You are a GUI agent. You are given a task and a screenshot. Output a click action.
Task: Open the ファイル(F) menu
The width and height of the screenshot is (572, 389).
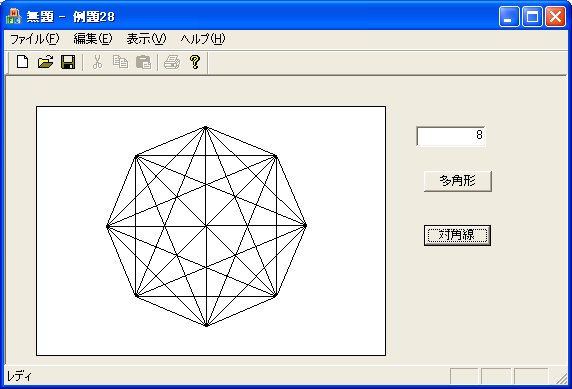coord(34,39)
